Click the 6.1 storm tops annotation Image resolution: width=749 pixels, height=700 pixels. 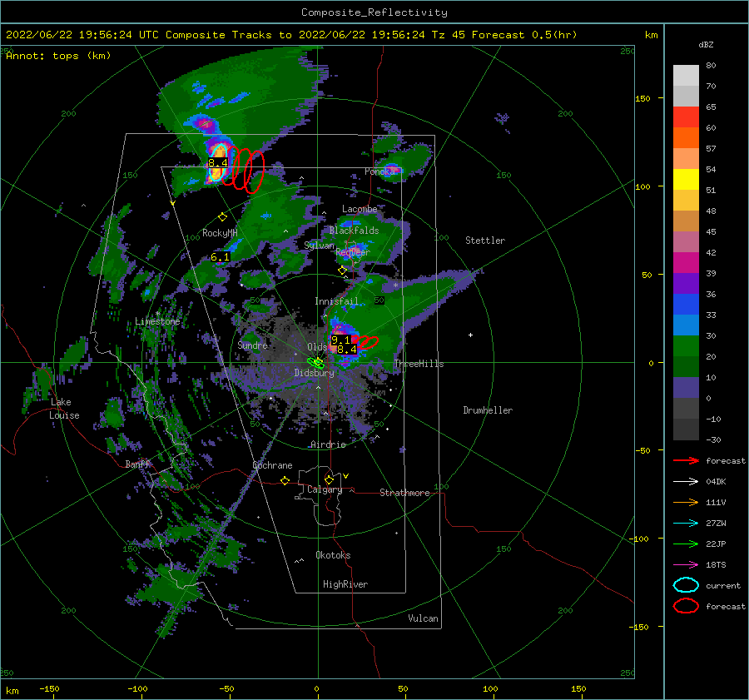[221, 257]
